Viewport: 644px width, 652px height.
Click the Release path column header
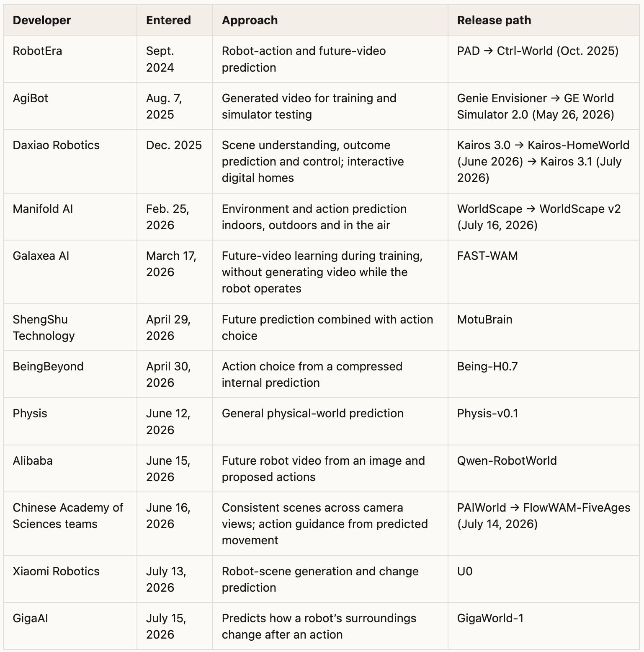click(x=544, y=20)
